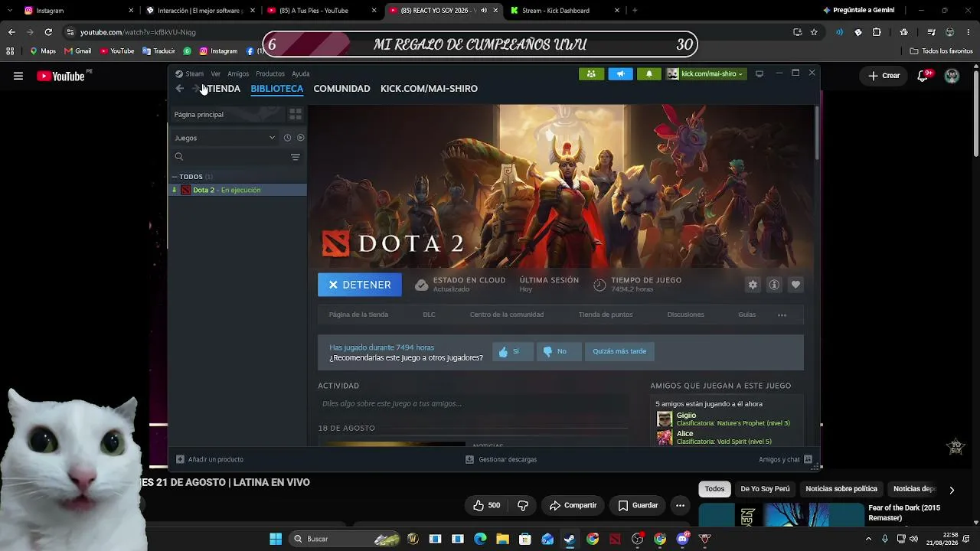Screen dimensions: 980x551
Task: Open Dota 2 manage settings gear
Action: click(x=753, y=285)
